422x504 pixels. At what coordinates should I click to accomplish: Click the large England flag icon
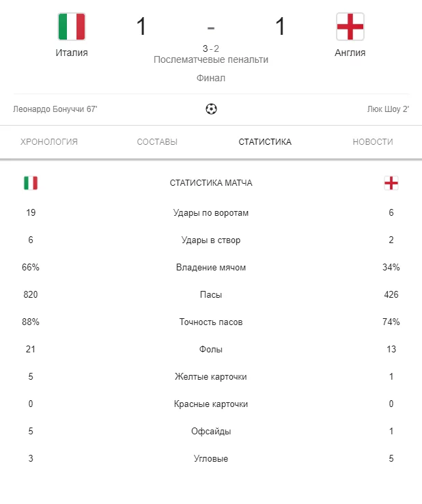350,27
